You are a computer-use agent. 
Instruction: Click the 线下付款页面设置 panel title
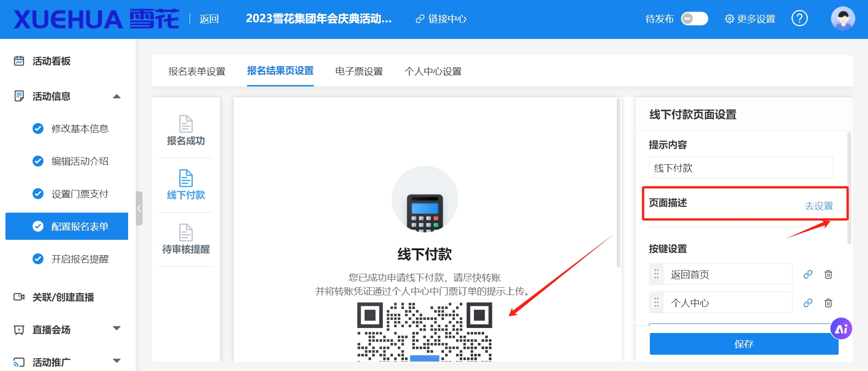(x=693, y=114)
